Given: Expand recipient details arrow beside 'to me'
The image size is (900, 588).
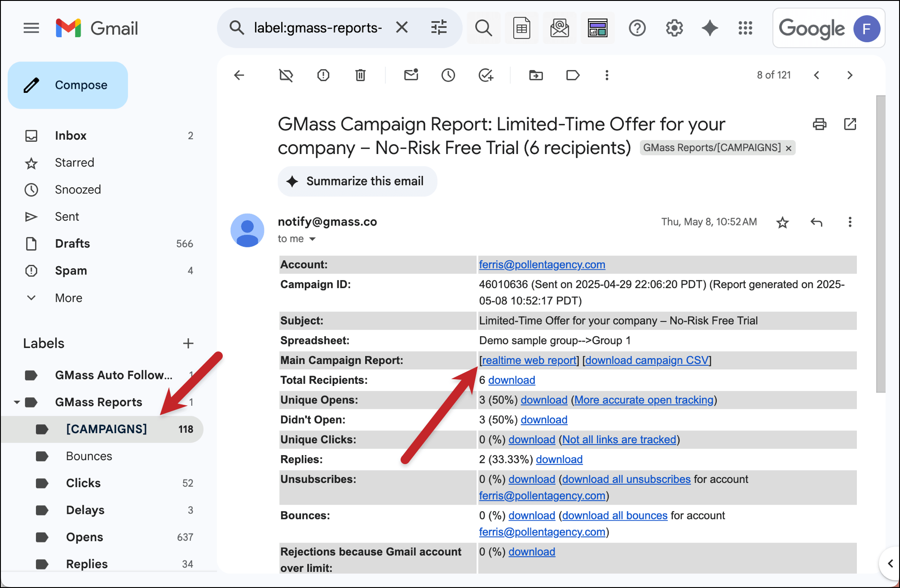Looking at the screenshot, I should pyautogui.click(x=313, y=239).
